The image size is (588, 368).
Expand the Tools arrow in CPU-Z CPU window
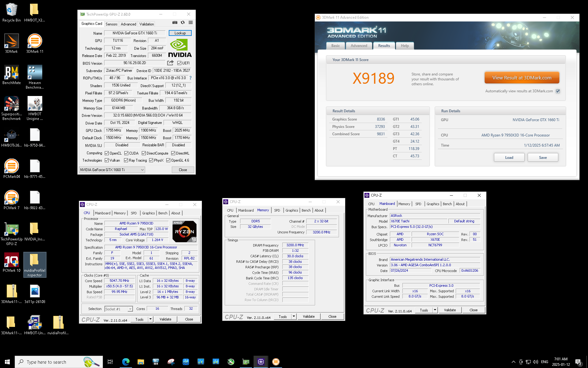pos(150,319)
